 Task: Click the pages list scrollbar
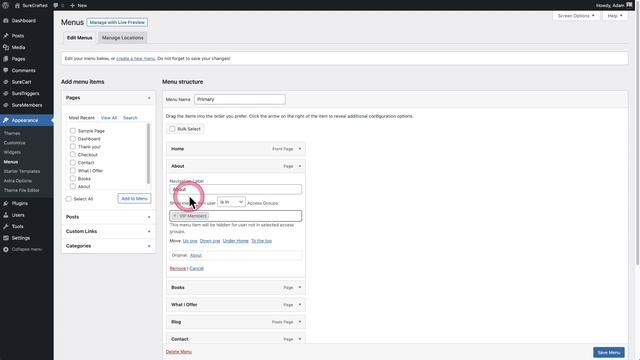point(148,153)
